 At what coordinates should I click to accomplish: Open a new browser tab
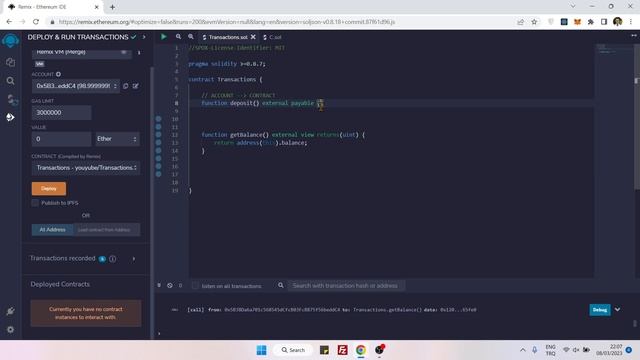112,7
